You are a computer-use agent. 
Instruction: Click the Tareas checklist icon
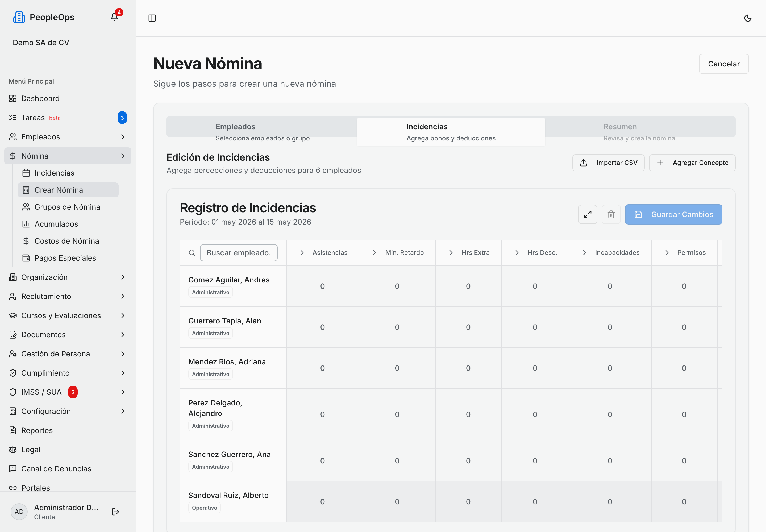13,118
